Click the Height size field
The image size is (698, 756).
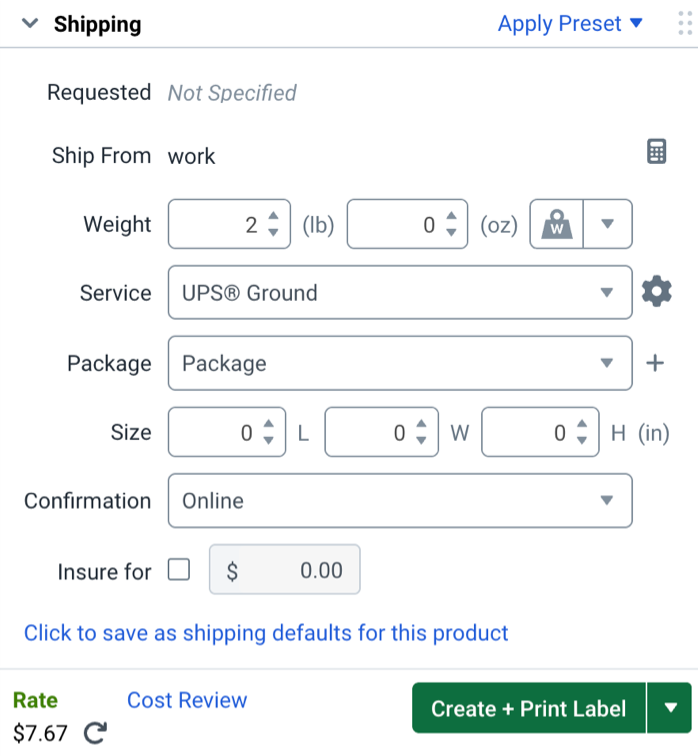pyautogui.click(x=540, y=432)
